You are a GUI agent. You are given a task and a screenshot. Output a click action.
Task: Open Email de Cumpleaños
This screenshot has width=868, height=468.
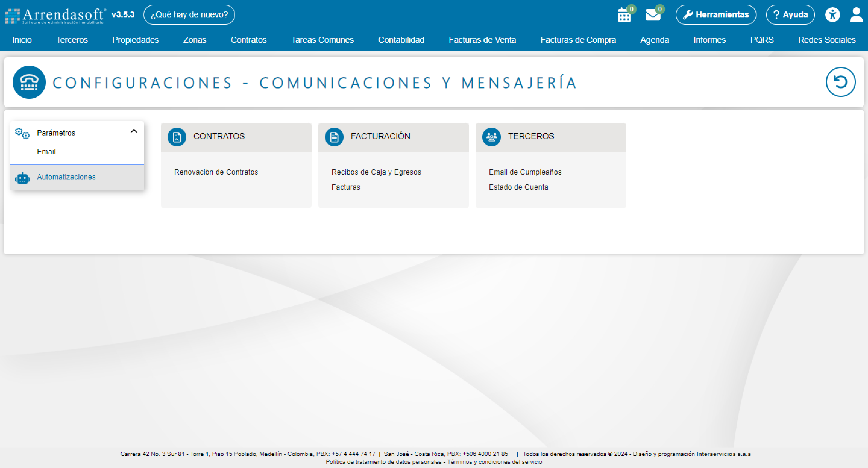coord(525,172)
